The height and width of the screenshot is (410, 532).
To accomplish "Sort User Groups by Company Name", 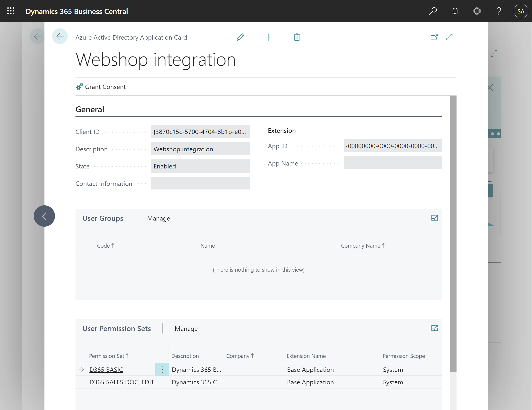I will [363, 246].
